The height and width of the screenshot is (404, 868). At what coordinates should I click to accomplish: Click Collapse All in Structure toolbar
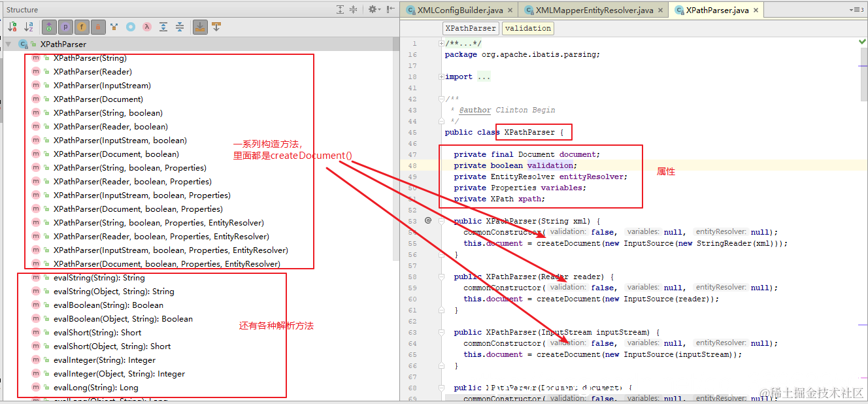(180, 27)
